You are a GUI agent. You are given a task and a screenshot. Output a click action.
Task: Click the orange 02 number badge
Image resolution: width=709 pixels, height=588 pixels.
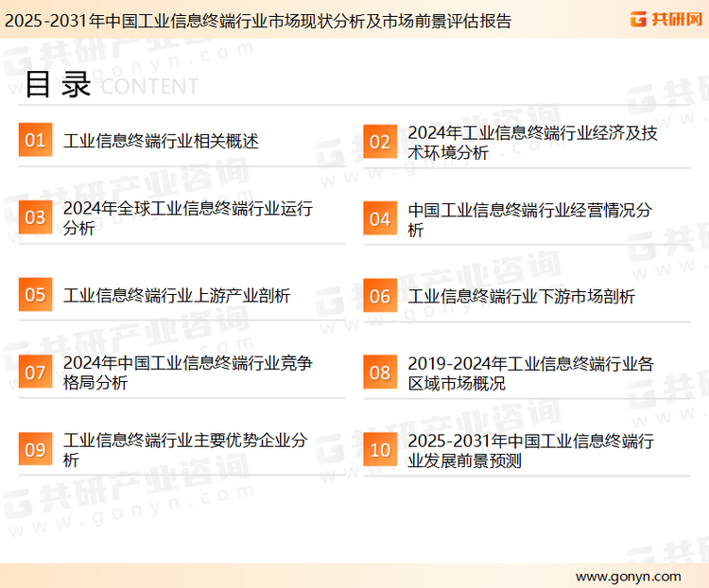[x=380, y=142]
